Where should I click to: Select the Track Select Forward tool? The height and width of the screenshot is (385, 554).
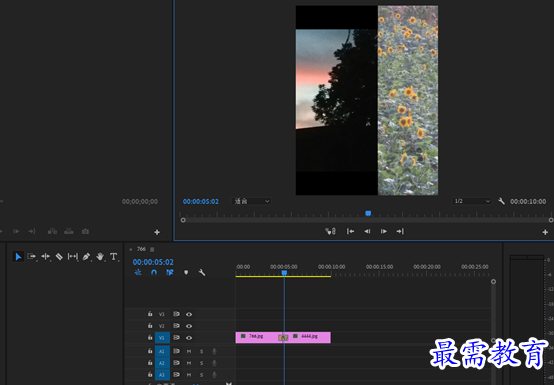pos(31,257)
